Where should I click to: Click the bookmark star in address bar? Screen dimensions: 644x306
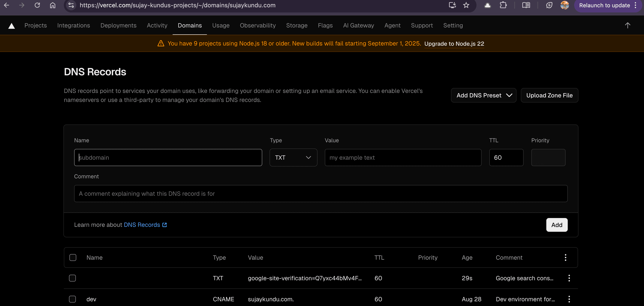click(466, 5)
